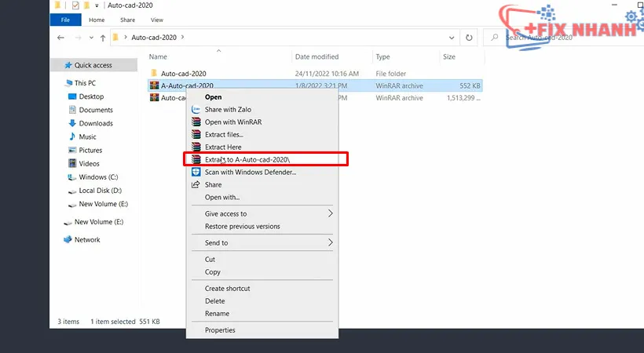
Task: Refresh the folder view
Action: (469, 38)
